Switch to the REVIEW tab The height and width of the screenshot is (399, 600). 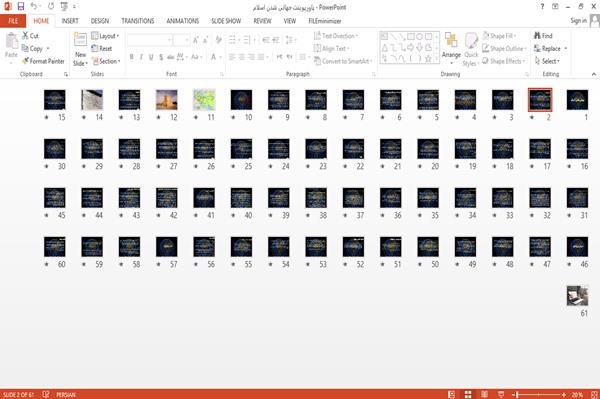tap(262, 21)
